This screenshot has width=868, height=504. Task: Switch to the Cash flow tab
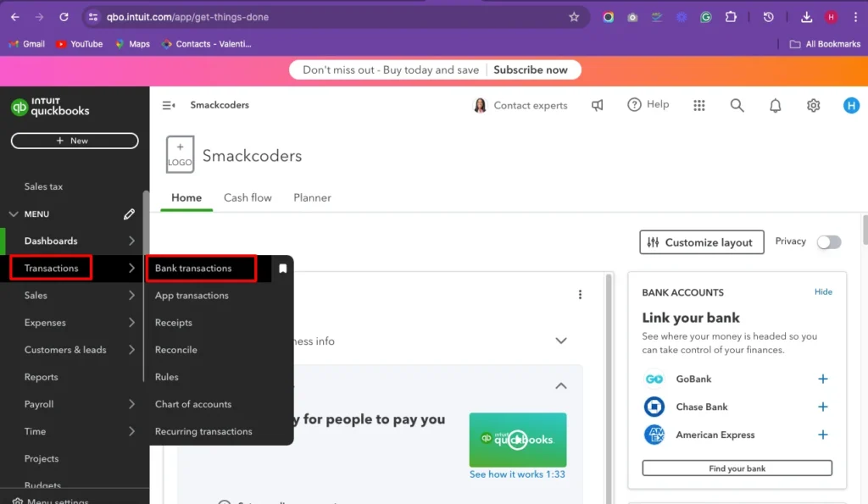[248, 198]
